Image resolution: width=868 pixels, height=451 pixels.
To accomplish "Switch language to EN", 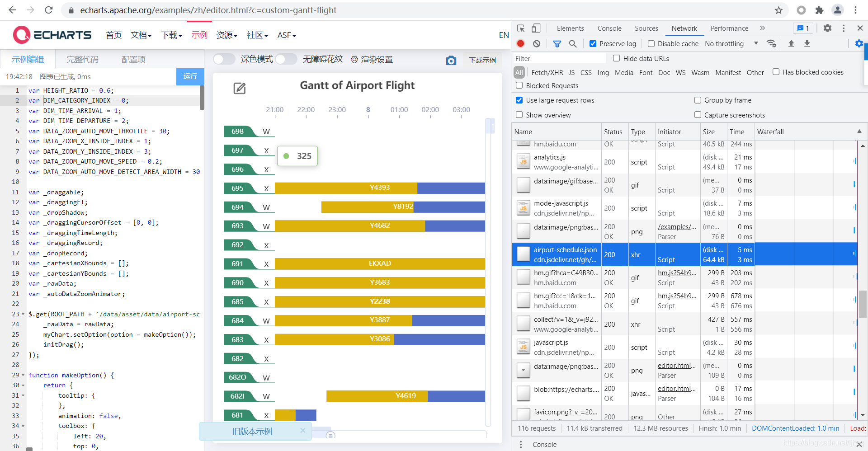I will 504,35.
